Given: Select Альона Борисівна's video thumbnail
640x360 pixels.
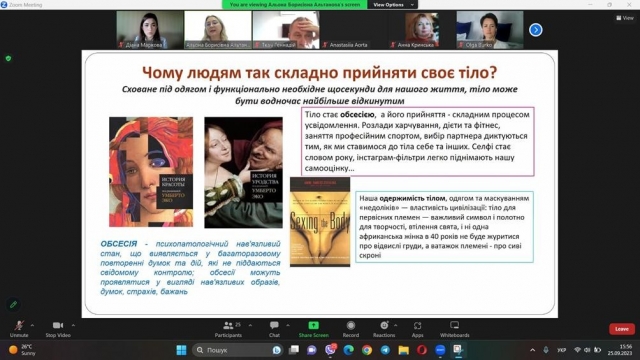Looking at the screenshot, I should pyautogui.click(x=218, y=30).
